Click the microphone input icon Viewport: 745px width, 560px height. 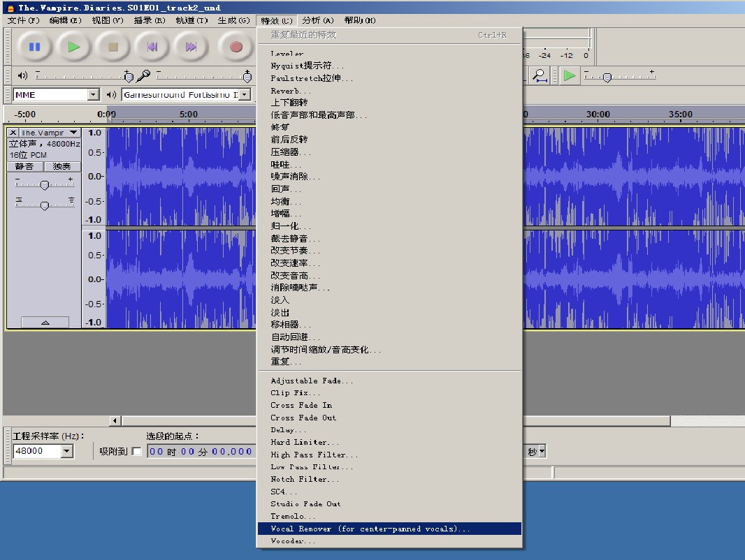point(143,75)
